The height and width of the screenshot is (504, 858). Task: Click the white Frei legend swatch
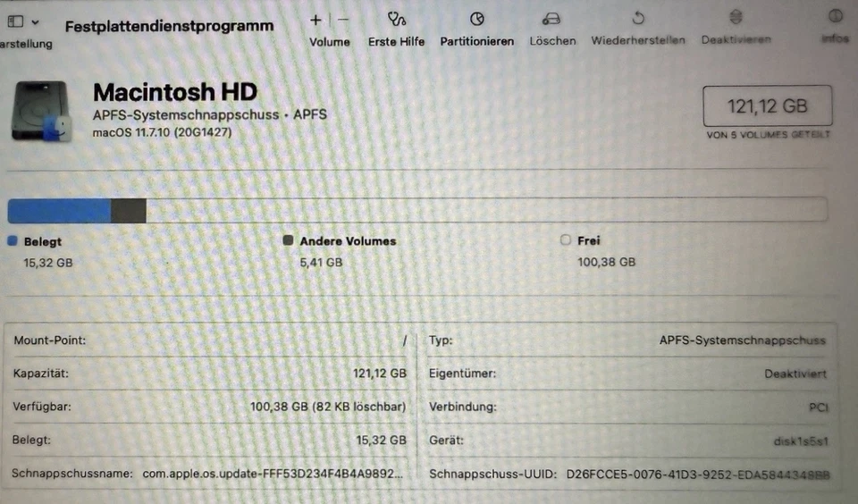point(565,239)
